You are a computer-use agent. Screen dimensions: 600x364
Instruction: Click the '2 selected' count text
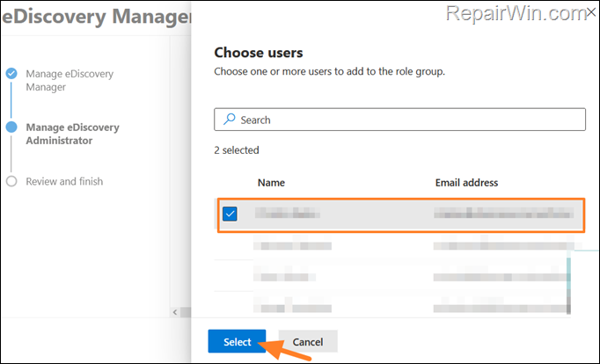coord(237,149)
